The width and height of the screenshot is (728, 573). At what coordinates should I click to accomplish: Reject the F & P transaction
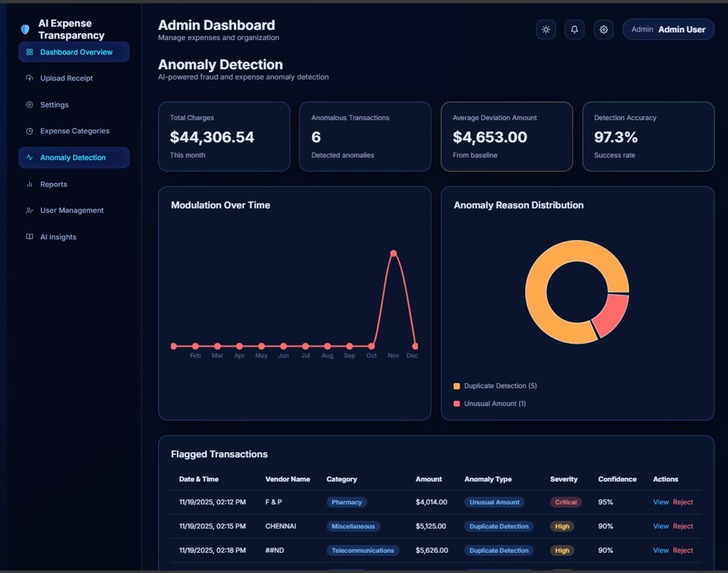(x=682, y=502)
